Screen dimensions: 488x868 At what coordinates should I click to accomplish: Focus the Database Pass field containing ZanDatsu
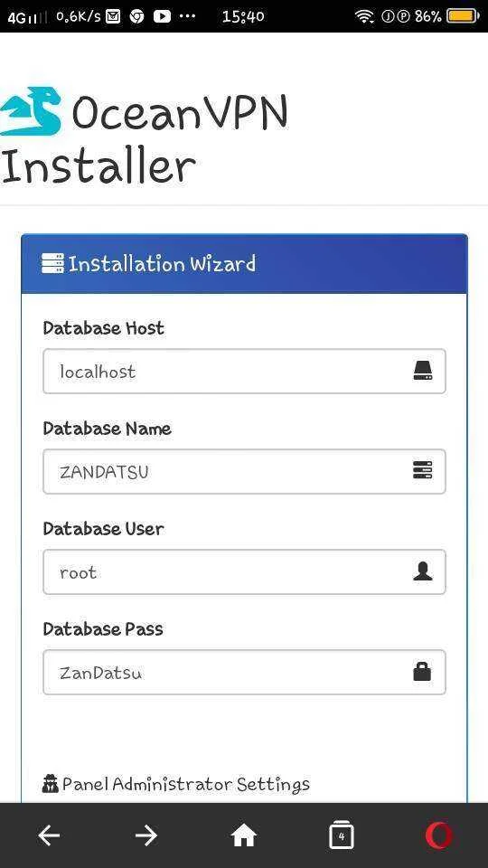coord(244,672)
